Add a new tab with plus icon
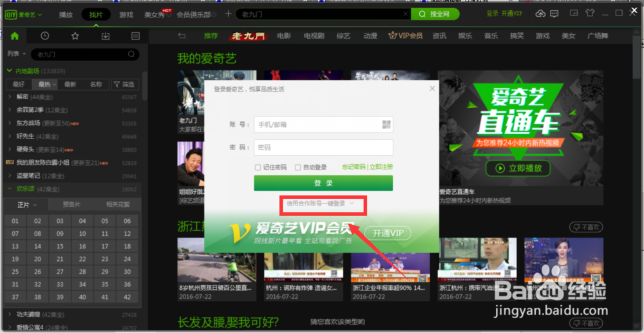Screen dimensions: 644x333 (x=229, y=14)
